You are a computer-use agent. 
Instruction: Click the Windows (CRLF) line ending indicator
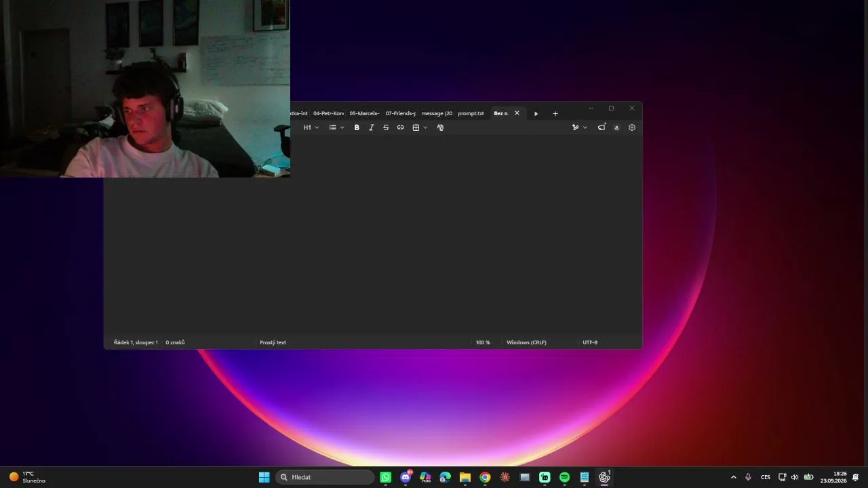[x=526, y=342]
